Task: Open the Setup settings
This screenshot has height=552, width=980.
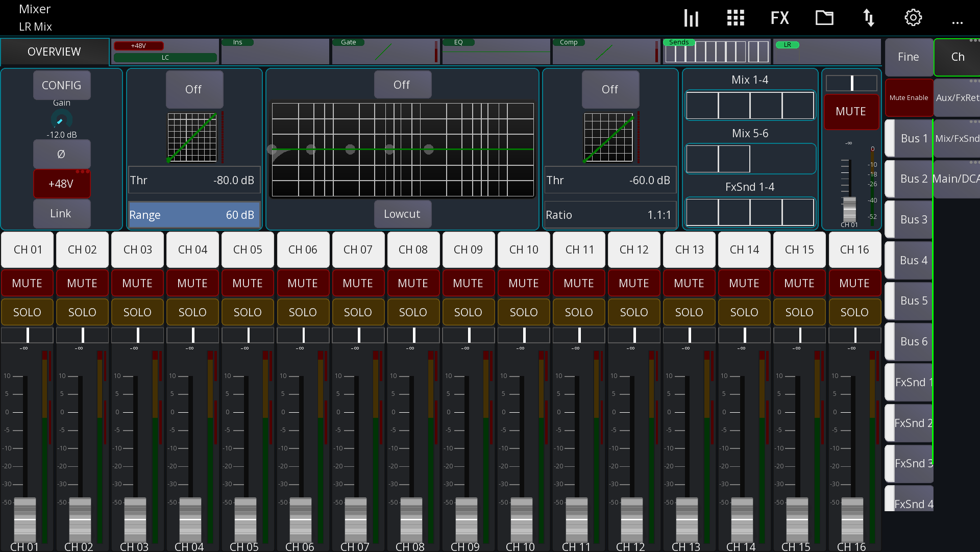Action: [x=913, y=18]
